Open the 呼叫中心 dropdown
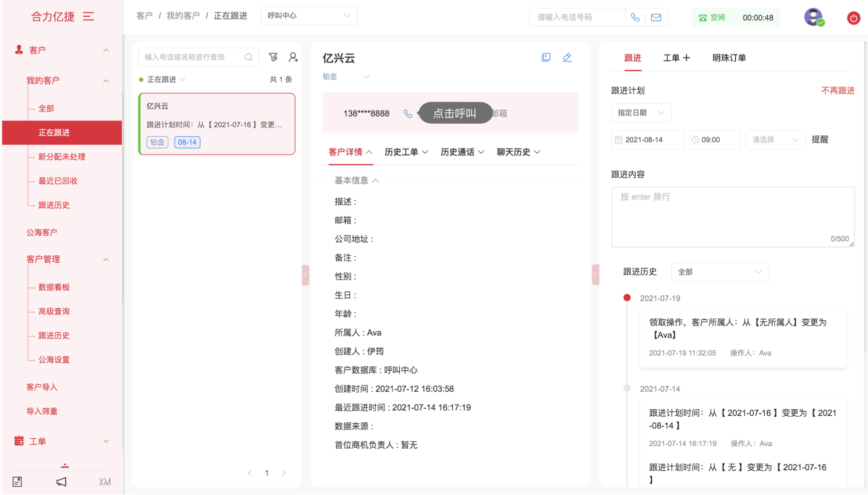The image size is (868, 495). [x=309, y=16]
